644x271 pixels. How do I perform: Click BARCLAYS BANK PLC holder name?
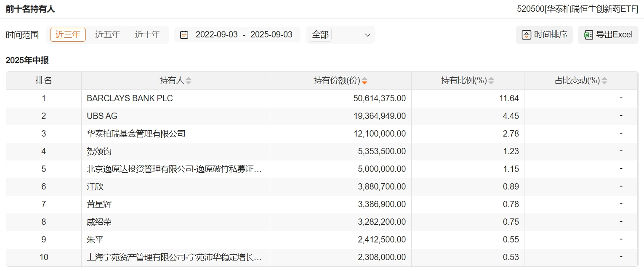(x=130, y=98)
